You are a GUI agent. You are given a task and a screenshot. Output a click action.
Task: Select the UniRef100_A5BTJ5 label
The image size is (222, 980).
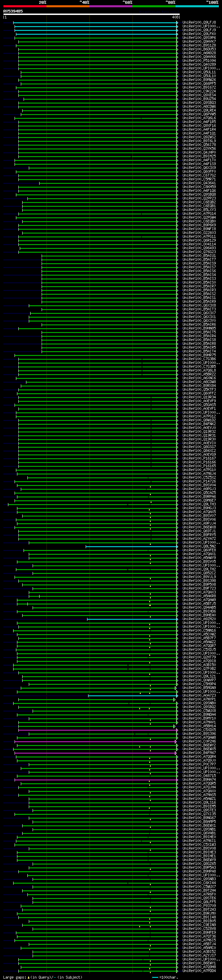[x=199, y=604]
